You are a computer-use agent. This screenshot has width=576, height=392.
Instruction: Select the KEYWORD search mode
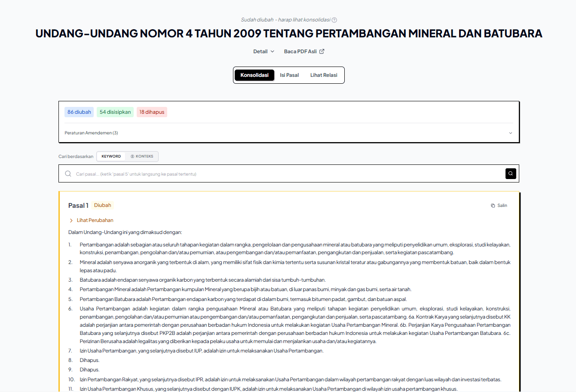point(111,156)
